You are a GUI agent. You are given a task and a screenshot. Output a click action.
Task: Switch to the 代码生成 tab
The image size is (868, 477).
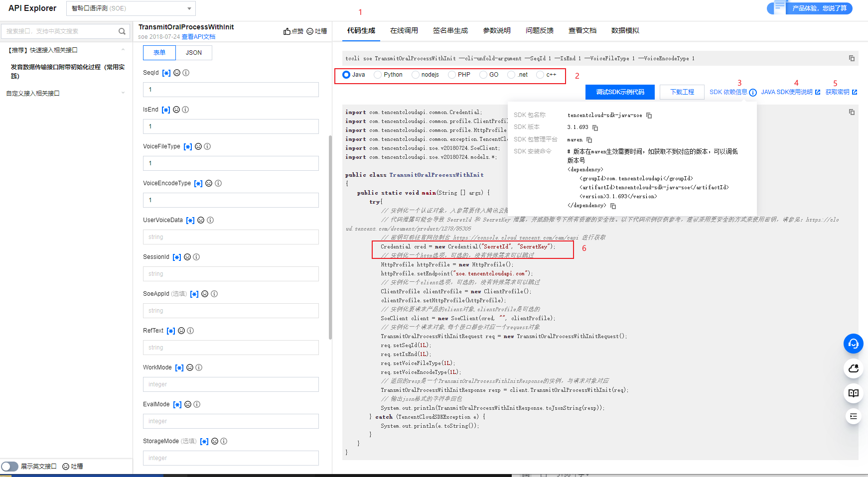(x=361, y=30)
